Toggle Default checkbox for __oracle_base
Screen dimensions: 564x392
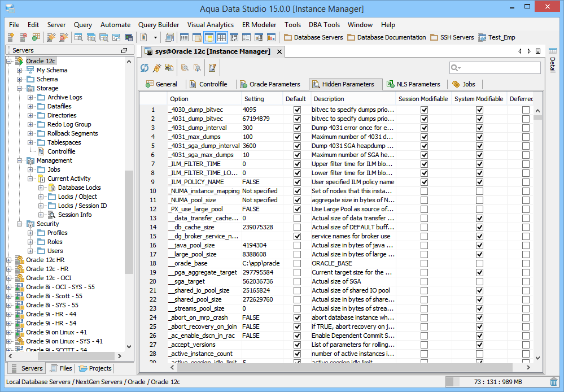pyautogui.click(x=297, y=263)
